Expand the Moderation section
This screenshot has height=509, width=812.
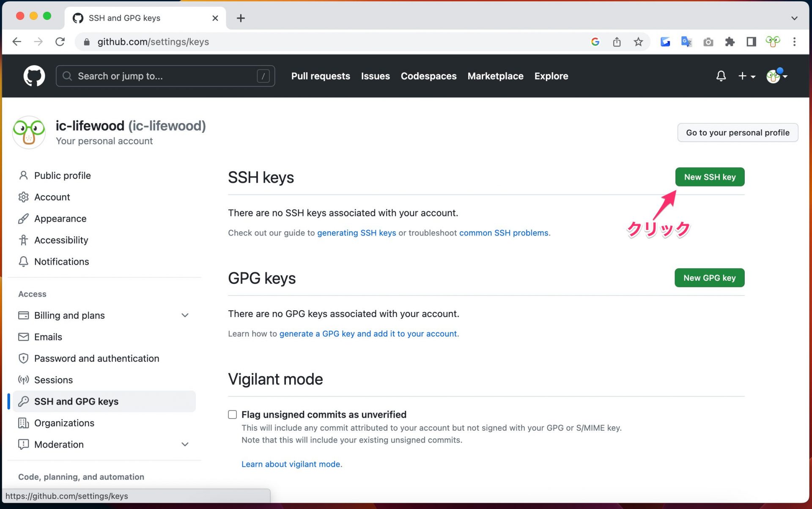click(185, 444)
